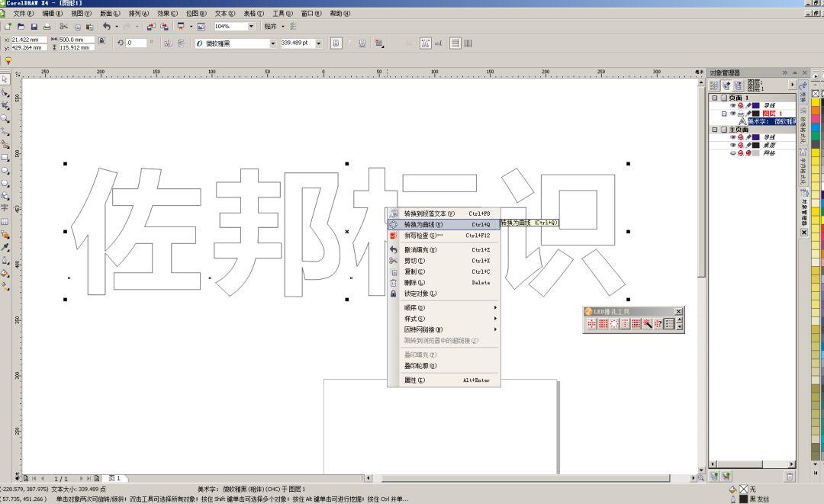The height and width of the screenshot is (504, 824).
Task: Select the Crop tool in the toolbox
Action: click(x=5, y=105)
